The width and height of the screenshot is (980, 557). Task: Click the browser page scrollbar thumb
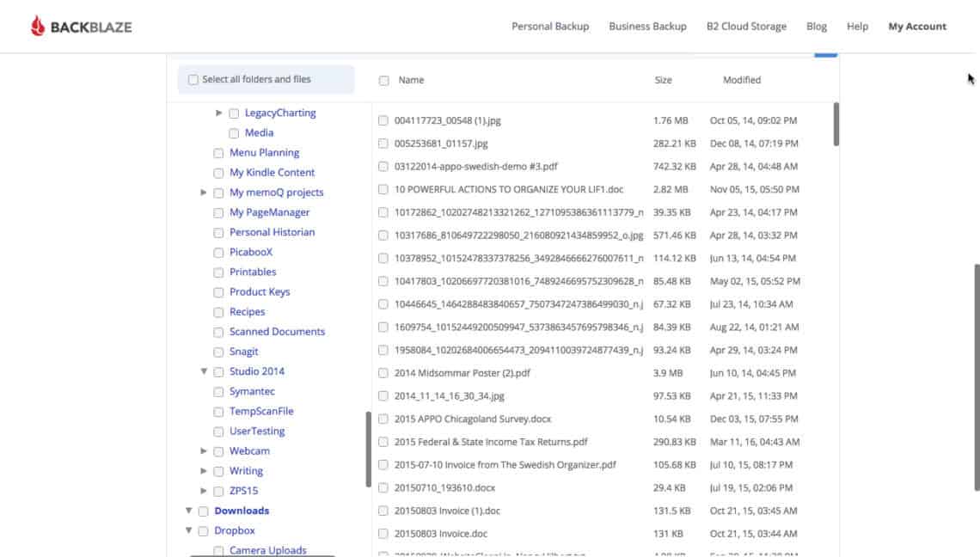[977, 377]
